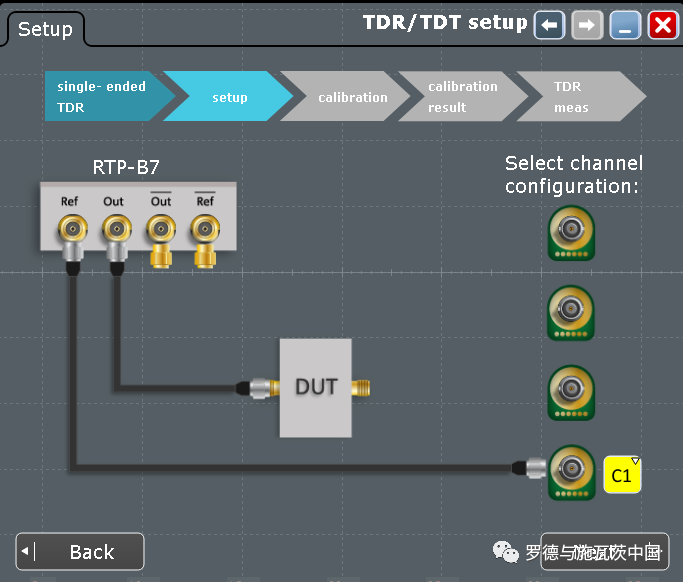Pick the third channel connector icon
This screenshot has width=683, height=583.
pyautogui.click(x=571, y=392)
